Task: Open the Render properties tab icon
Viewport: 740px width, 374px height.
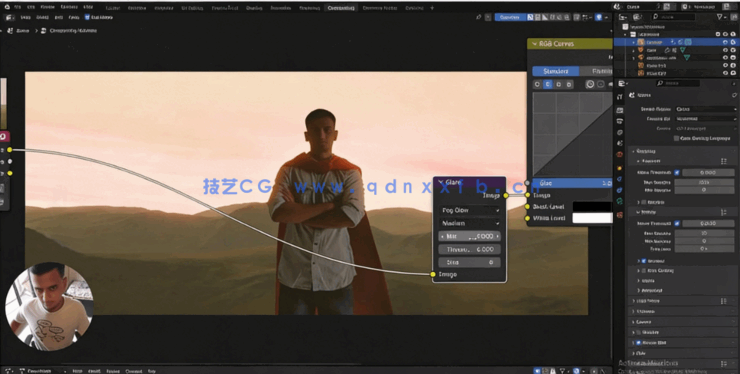Action: click(620, 110)
